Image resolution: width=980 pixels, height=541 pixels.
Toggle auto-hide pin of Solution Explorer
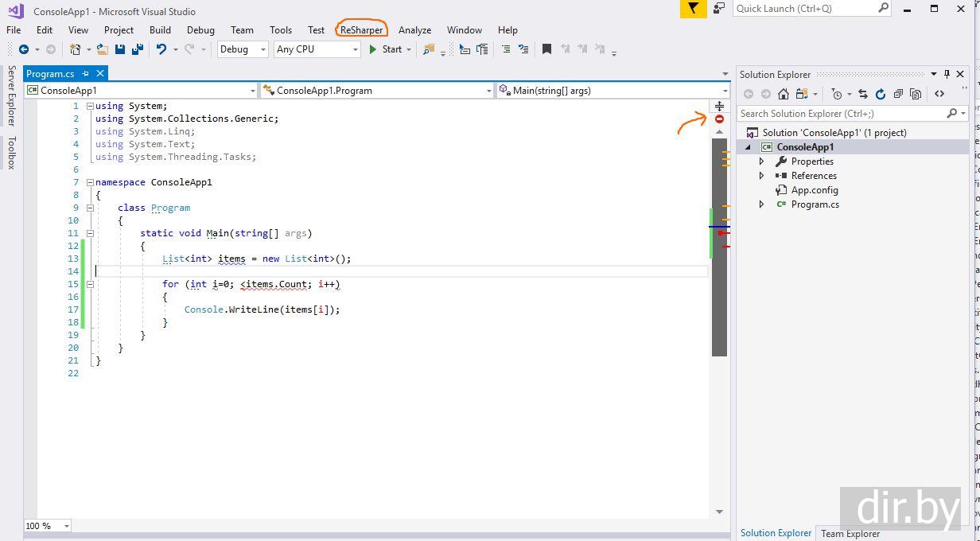(x=947, y=74)
